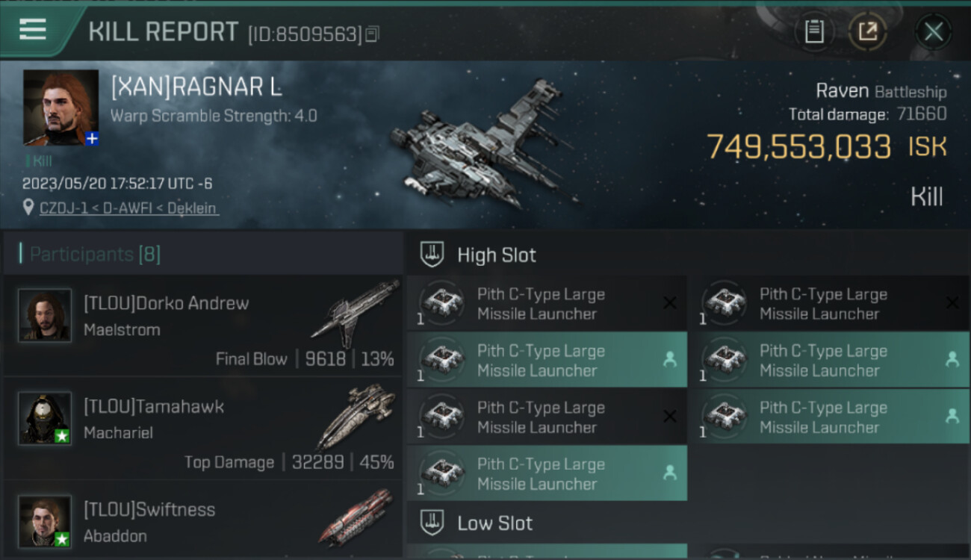Click the clipboard report icon
Viewport: 971px width, 560px height.
(814, 31)
